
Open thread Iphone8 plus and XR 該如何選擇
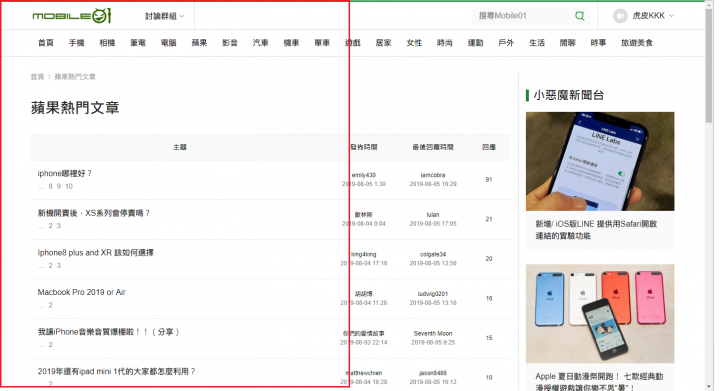(x=96, y=253)
